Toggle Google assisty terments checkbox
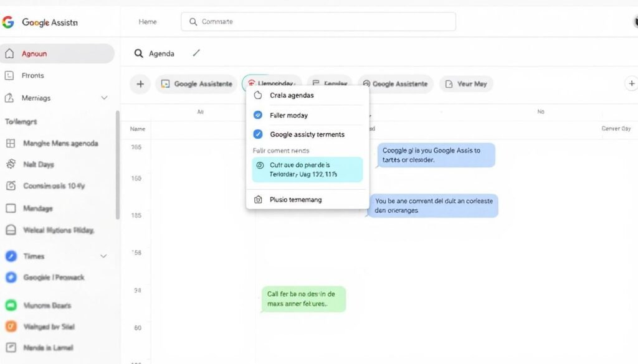The height and width of the screenshot is (364, 638). [258, 134]
